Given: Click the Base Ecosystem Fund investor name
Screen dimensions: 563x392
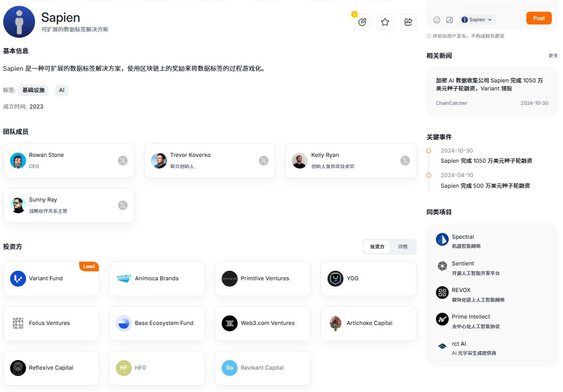Looking at the screenshot, I should pyautogui.click(x=164, y=323).
